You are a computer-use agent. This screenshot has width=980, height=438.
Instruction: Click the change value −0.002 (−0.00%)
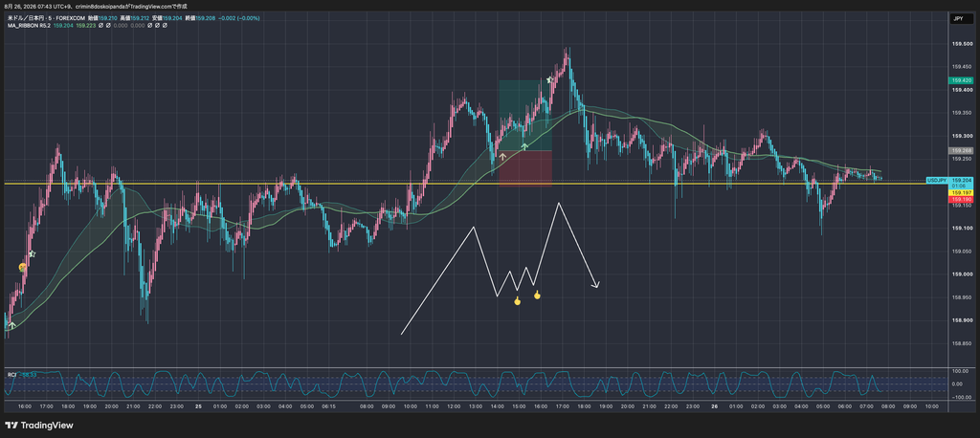point(238,18)
